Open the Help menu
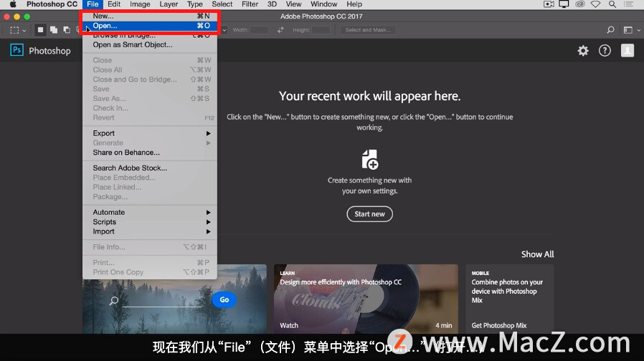The width and height of the screenshot is (644, 361). pos(354,4)
